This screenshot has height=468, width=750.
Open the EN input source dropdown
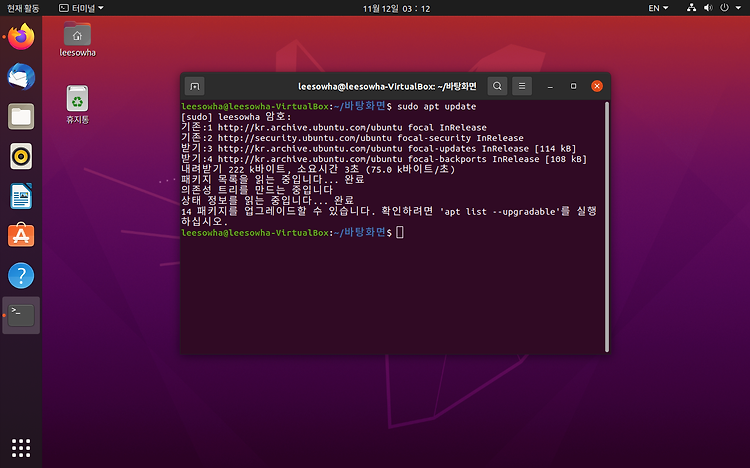coord(658,8)
